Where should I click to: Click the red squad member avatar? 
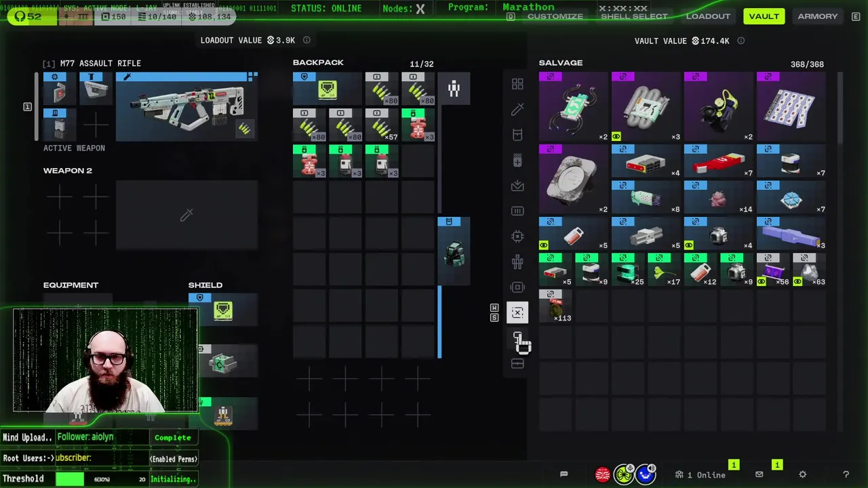[602, 474]
